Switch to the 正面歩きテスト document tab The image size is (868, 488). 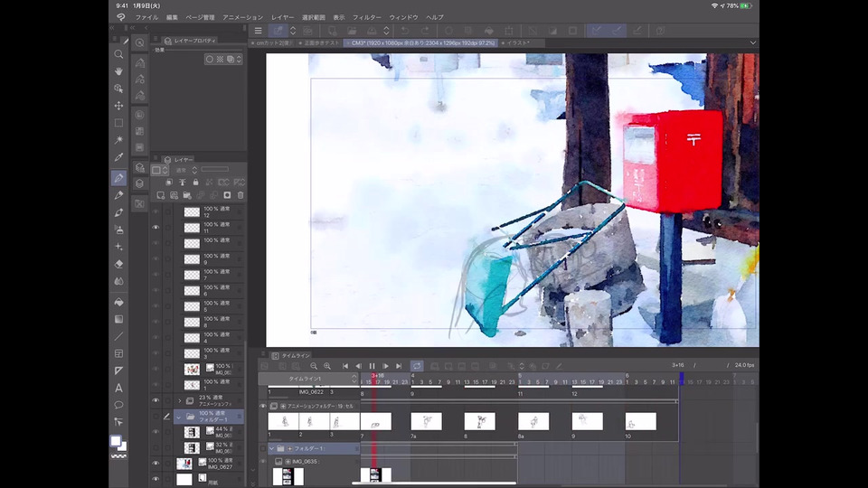tap(322, 42)
